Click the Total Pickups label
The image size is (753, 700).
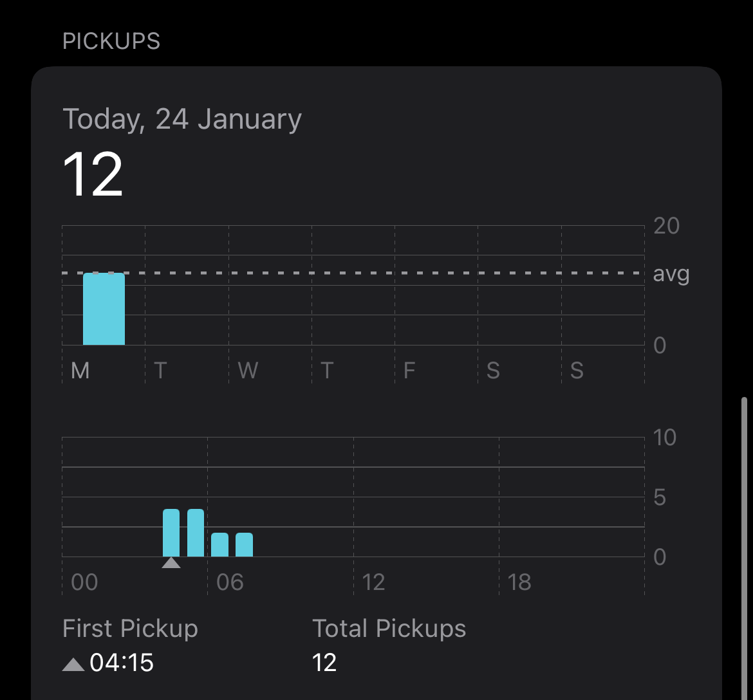[x=389, y=629]
